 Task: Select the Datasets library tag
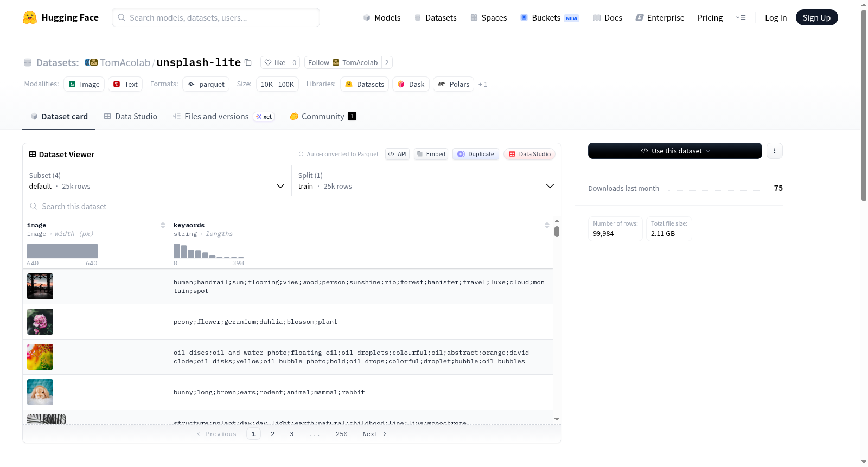pos(365,84)
